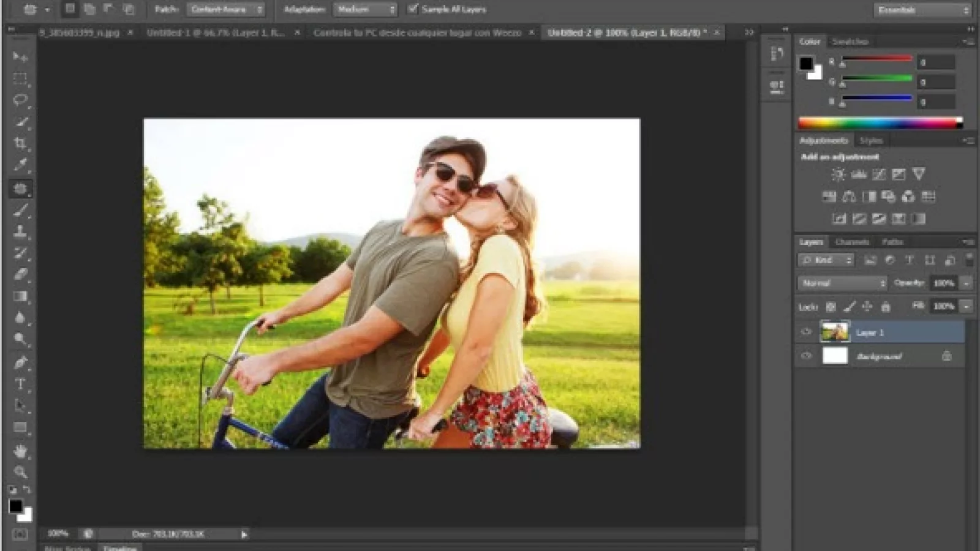980x551 pixels.
Task: Select the Rectangular Marquee tool
Action: click(20, 78)
